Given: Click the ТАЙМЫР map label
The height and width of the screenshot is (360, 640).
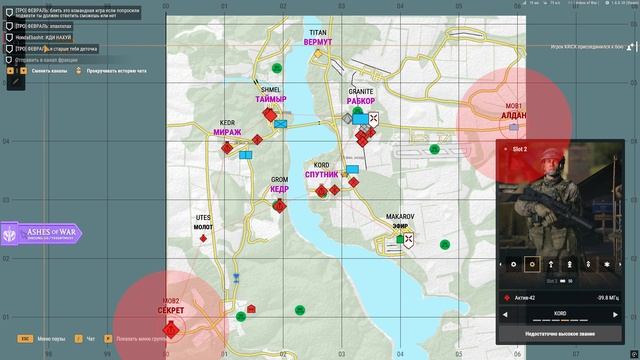Looking at the screenshot, I should tap(271, 99).
